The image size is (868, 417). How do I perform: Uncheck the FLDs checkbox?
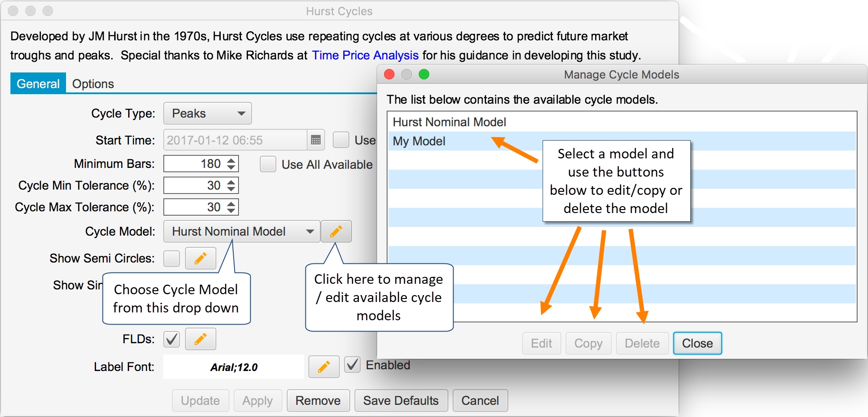click(x=172, y=339)
